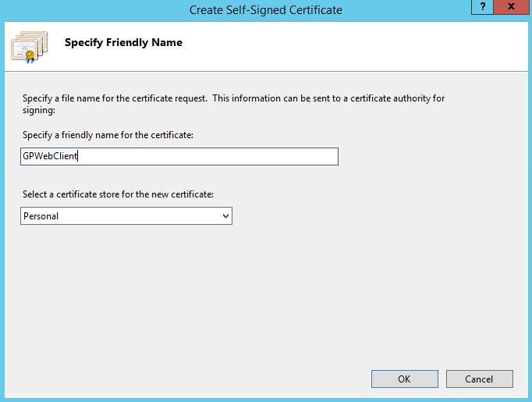Close the Create Self-Signed Certificate dialog
The height and width of the screenshot is (402, 532).
coord(512,7)
